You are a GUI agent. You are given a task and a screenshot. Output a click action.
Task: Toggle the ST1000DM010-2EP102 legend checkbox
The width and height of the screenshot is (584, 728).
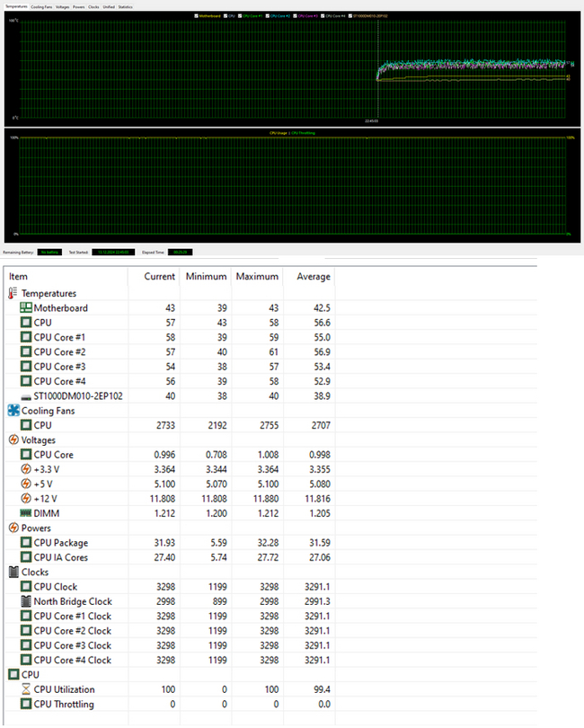[x=350, y=16]
